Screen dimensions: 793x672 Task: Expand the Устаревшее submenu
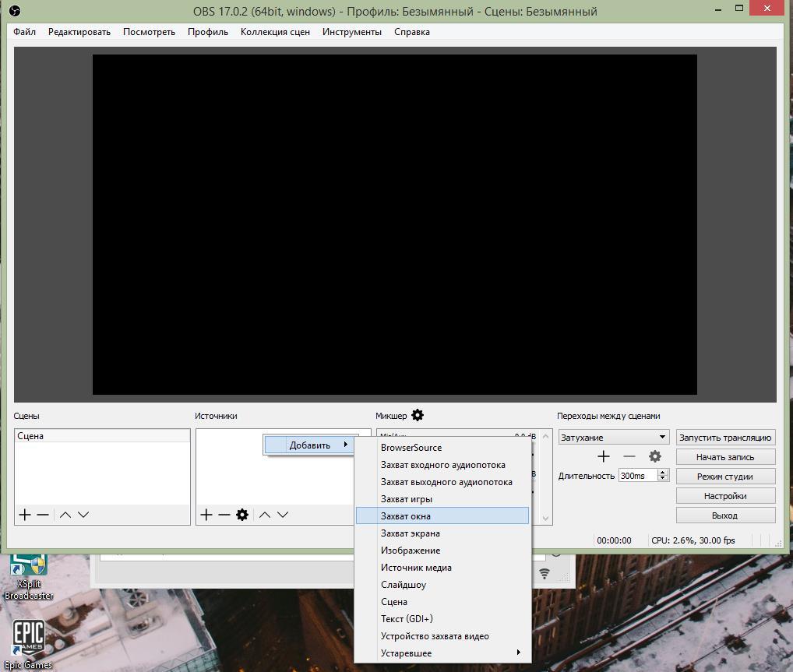[x=442, y=653]
